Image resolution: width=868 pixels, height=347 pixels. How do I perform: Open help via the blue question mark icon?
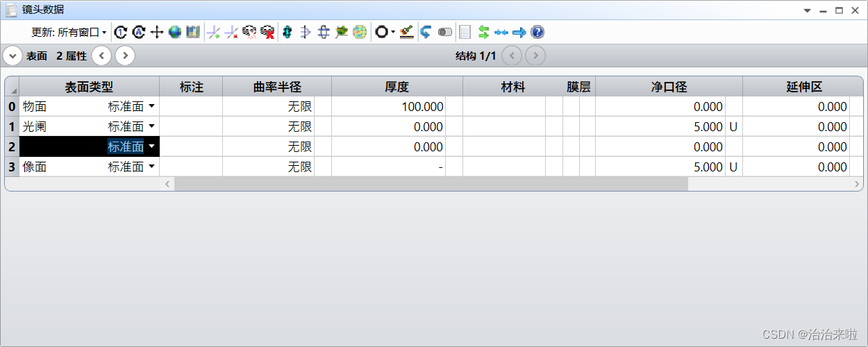tap(537, 32)
